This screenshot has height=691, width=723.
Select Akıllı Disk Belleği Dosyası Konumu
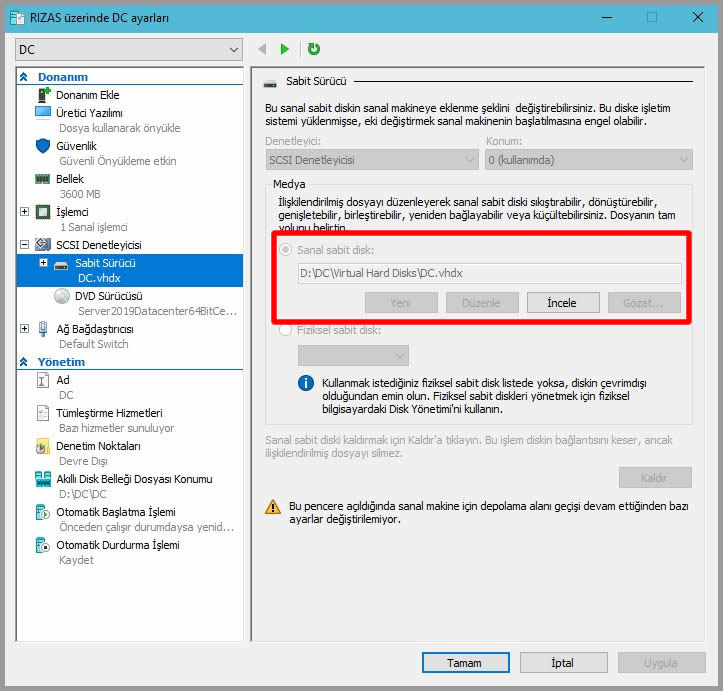[x=134, y=479]
